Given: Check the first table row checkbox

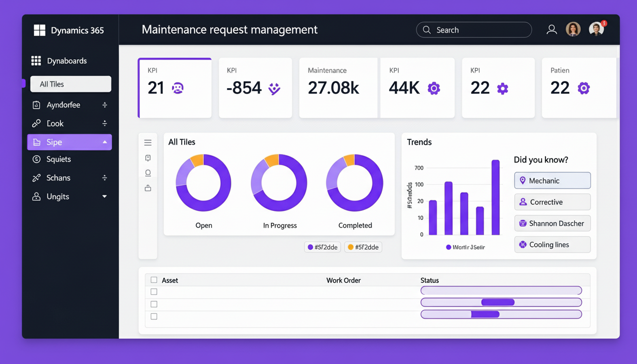Looking at the screenshot, I should [x=154, y=292].
